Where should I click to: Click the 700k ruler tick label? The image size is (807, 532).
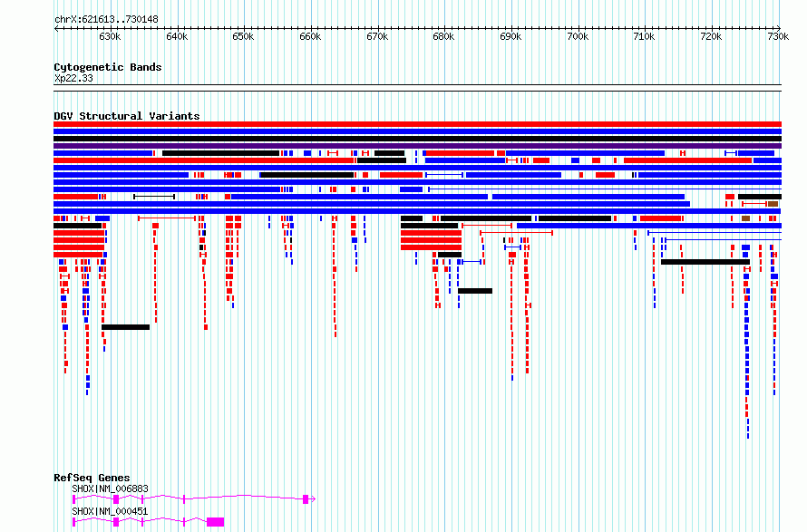pyautogui.click(x=577, y=37)
